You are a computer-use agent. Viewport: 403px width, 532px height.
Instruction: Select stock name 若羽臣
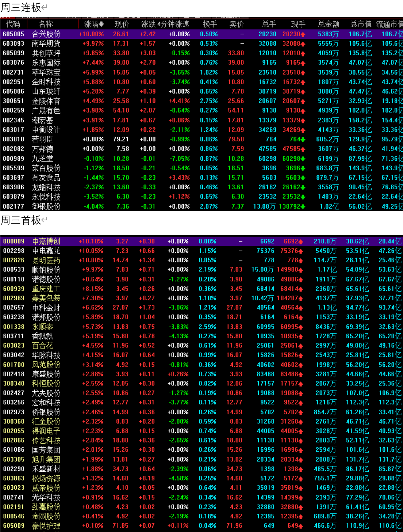[x=42, y=139]
